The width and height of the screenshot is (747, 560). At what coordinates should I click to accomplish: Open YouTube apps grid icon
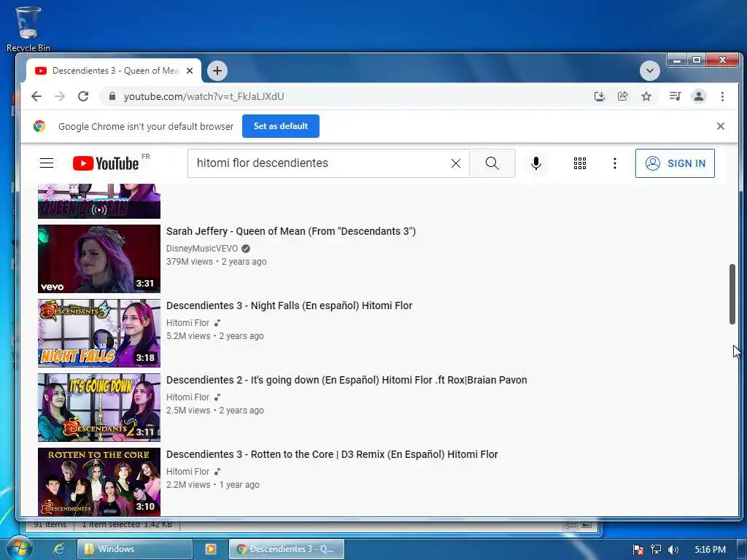pyautogui.click(x=580, y=163)
